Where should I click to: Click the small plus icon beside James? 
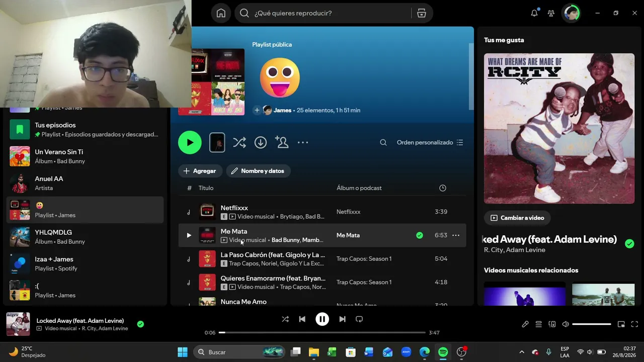tap(257, 110)
